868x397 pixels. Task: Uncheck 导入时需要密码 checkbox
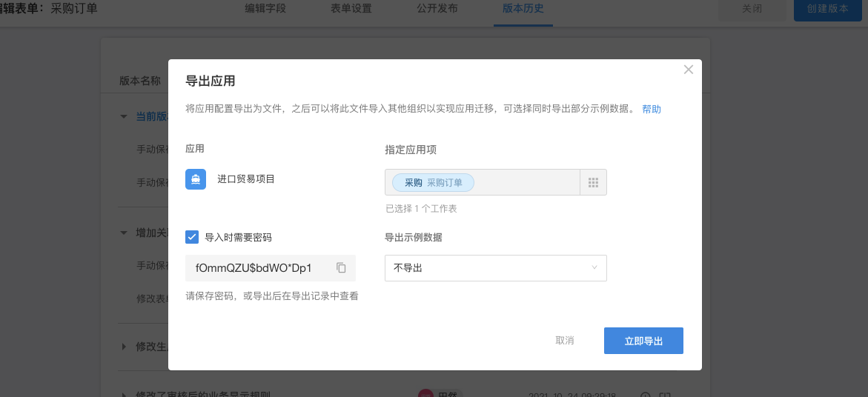(x=192, y=237)
